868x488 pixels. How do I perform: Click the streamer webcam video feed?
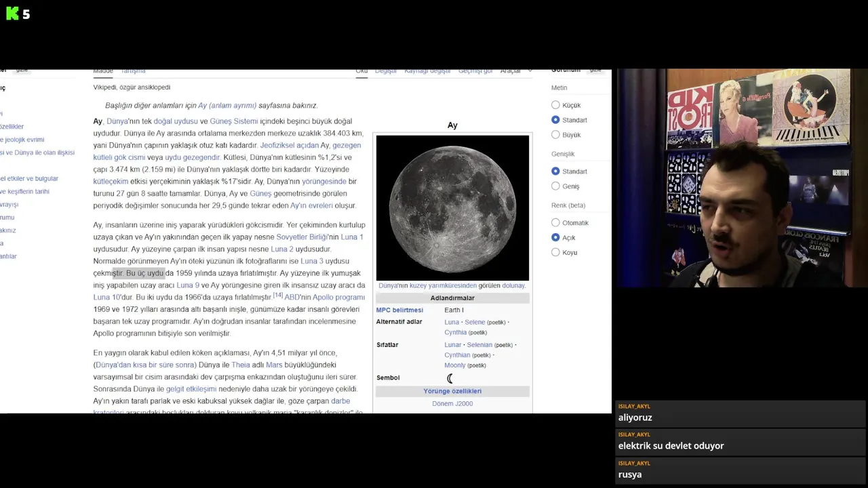click(741, 178)
